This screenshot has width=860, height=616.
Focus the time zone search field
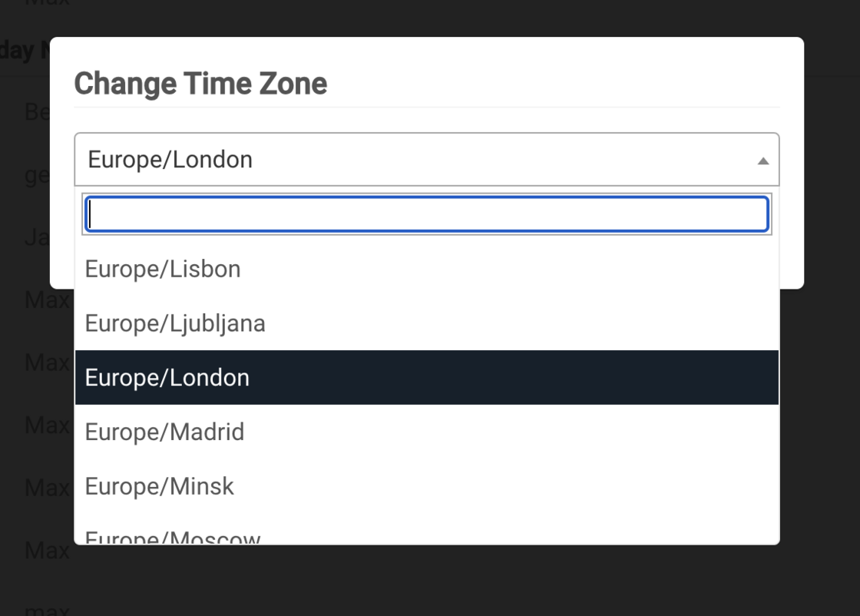427,214
